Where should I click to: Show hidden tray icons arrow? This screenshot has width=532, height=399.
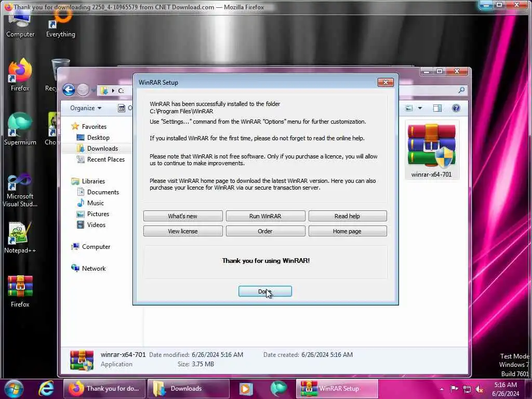(x=442, y=389)
